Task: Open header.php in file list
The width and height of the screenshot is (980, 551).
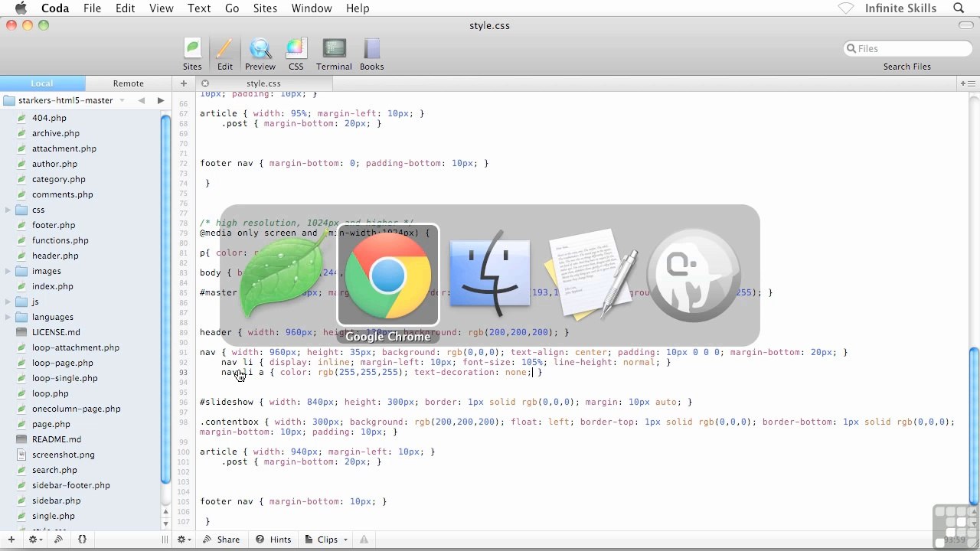Action: pyautogui.click(x=55, y=256)
